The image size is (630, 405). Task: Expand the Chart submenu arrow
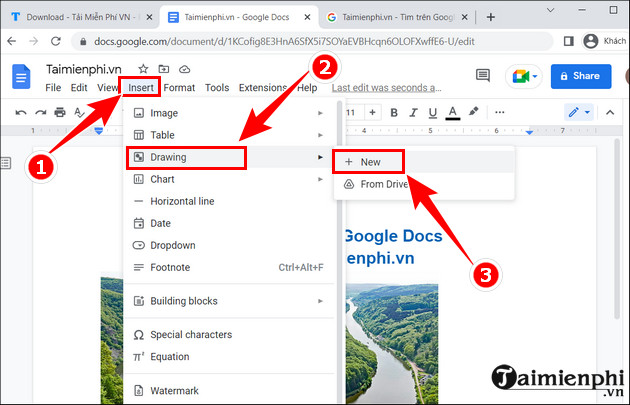(x=320, y=179)
